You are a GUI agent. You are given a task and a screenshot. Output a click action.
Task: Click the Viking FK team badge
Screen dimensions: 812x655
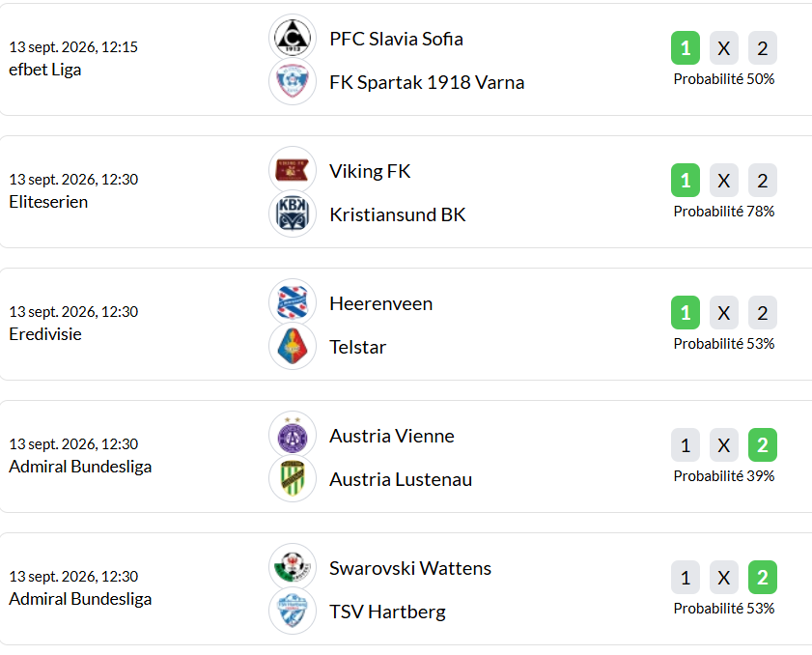point(293,170)
